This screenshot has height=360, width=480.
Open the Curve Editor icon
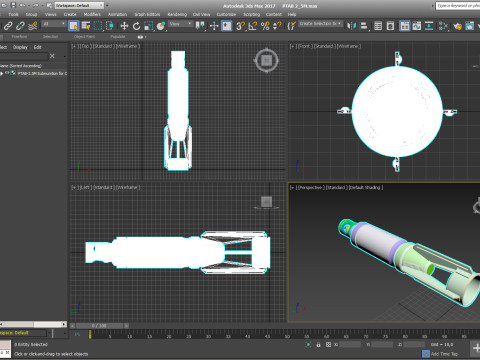point(416,26)
